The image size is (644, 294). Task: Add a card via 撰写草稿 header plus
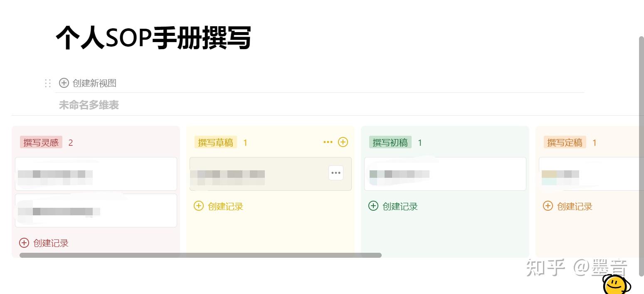point(343,142)
